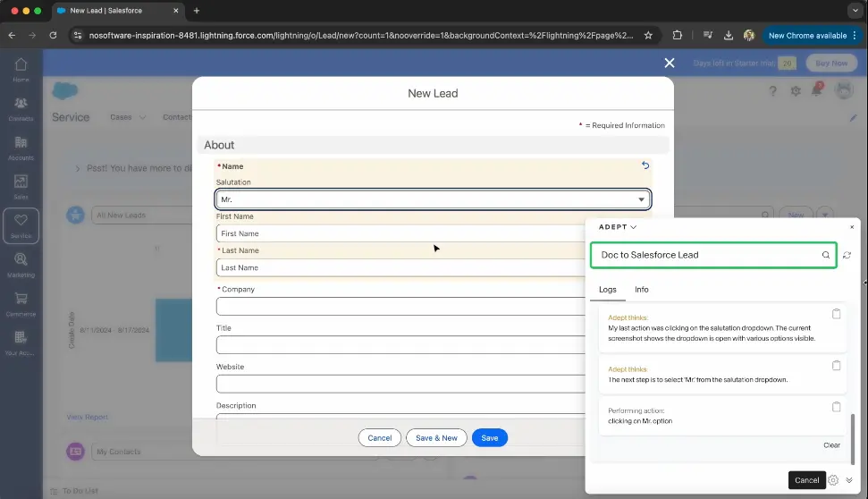Click Cancel in New Lead dialog
Image resolution: width=868 pixels, height=499 pixels.
(380, 438)
